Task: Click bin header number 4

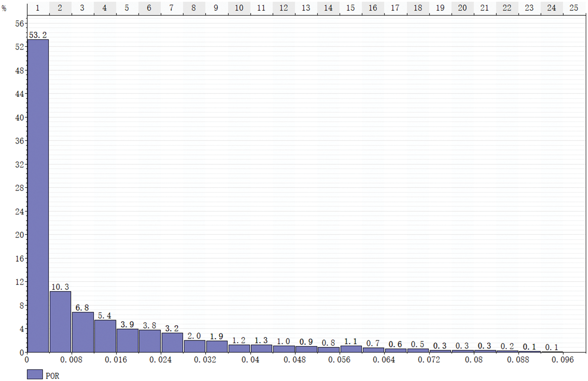Action: point(105,8)
